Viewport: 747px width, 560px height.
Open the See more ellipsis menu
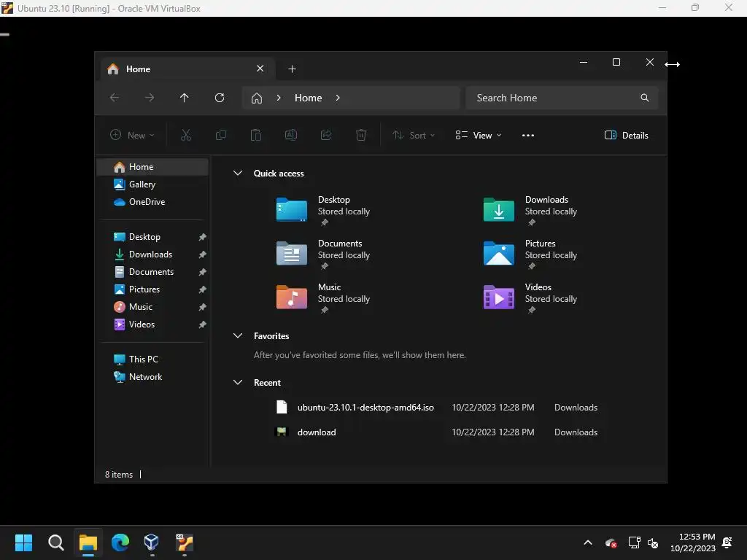528,135
